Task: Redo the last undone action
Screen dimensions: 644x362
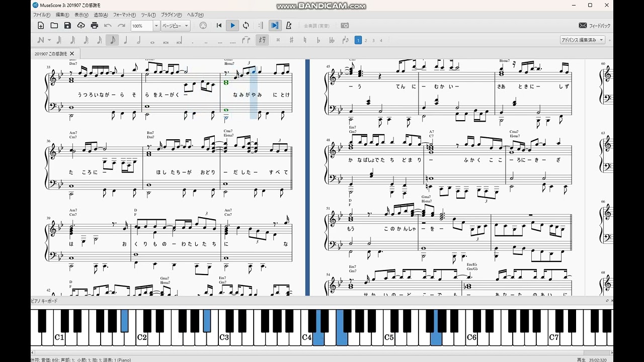Action: (x=121, y=26)
